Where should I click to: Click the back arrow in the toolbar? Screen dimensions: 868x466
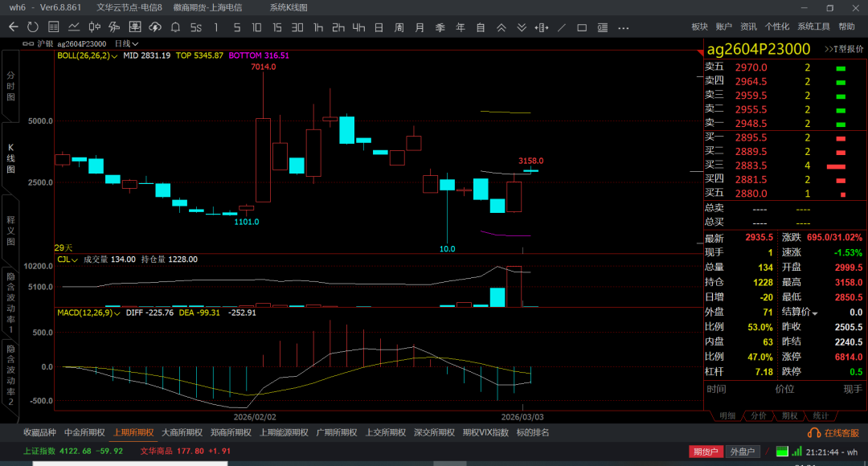13,27
